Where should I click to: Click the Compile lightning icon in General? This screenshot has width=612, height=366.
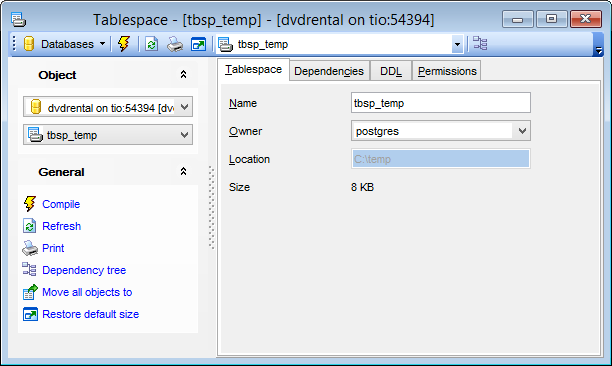30,204
